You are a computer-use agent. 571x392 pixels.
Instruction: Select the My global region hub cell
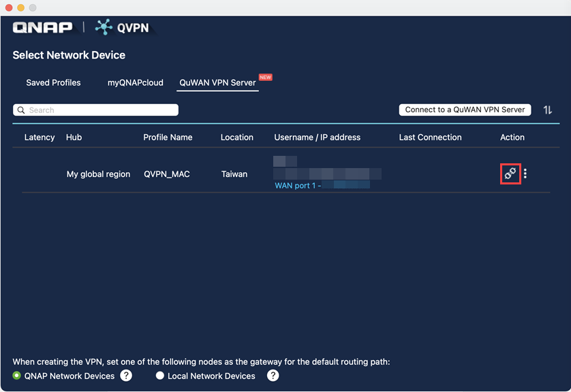point(98,174)
